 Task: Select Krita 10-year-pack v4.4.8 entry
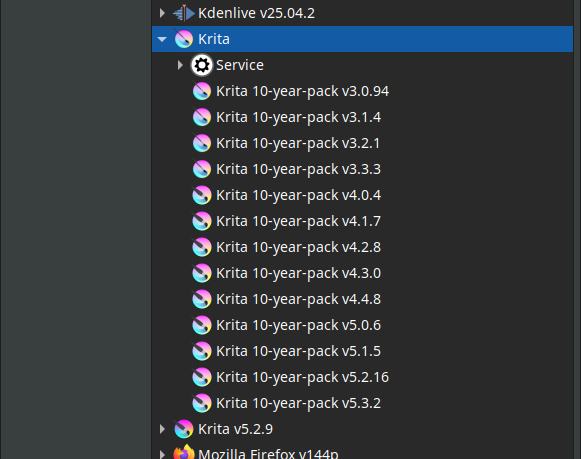[x=298, y=299]
